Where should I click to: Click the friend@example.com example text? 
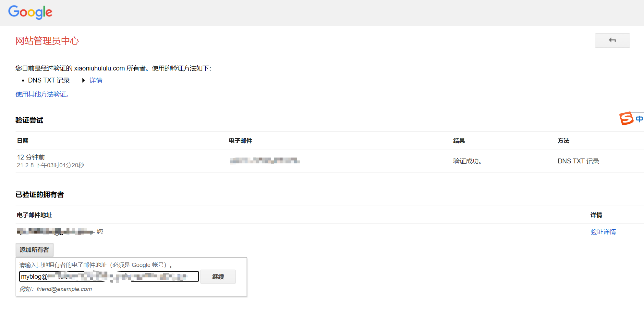coord(64,289)
